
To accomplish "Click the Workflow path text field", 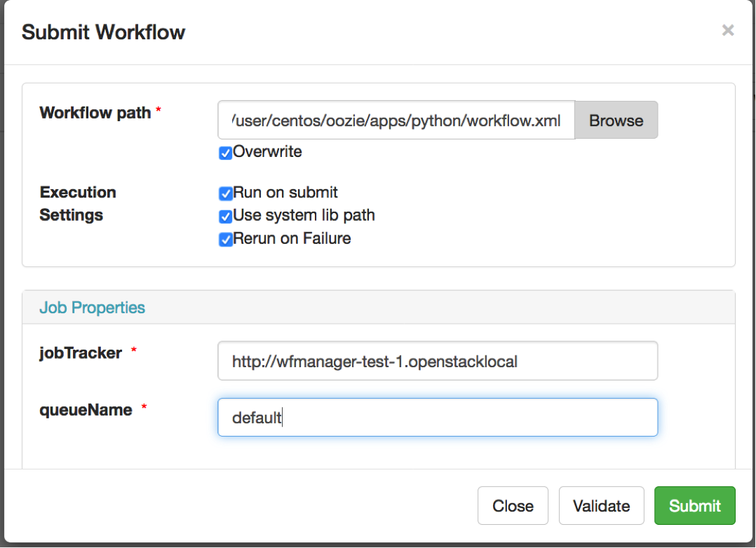I will (396, 121).
